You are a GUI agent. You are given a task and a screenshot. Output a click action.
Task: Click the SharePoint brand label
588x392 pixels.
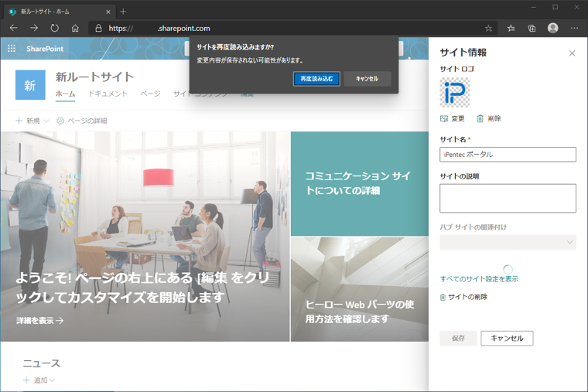click(45, 49)
